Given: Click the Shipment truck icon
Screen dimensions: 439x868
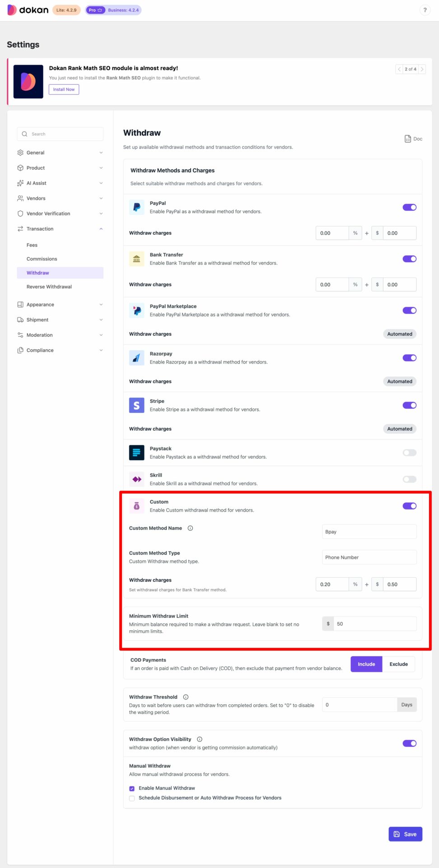Looking at the screenshot, I should (x=20, y=320).
